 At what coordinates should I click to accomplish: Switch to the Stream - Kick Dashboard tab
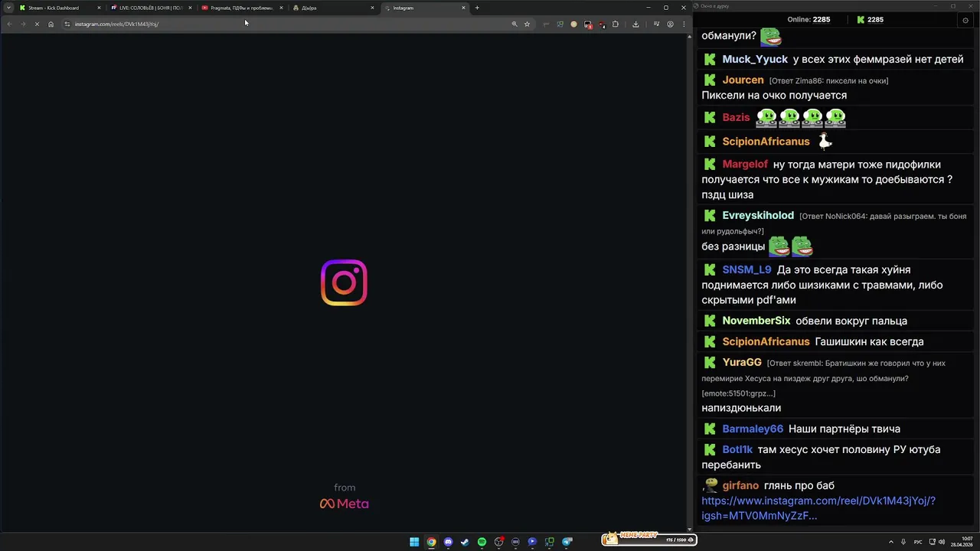60,8
